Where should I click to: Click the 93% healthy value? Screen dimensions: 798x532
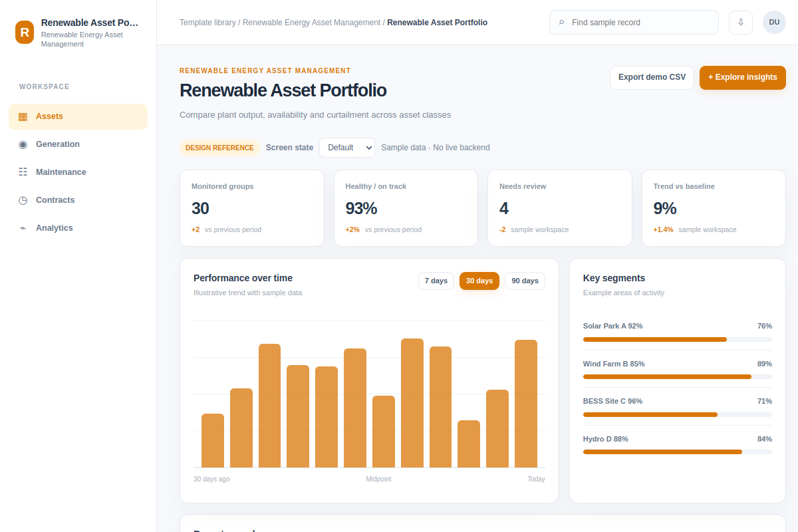point(361,208)
